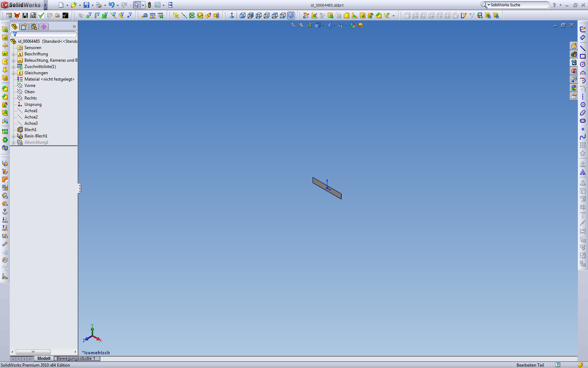Image resolution: width=588 pixels, height=368 pixels.
Task: Expand the Beschriftung tree node
Action: point(13,54)
